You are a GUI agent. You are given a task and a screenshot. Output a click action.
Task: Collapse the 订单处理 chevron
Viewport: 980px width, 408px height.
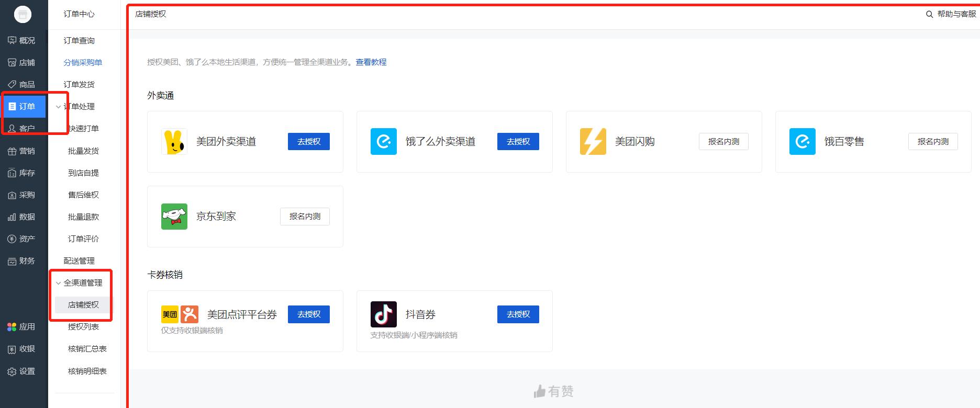[58, 107]
